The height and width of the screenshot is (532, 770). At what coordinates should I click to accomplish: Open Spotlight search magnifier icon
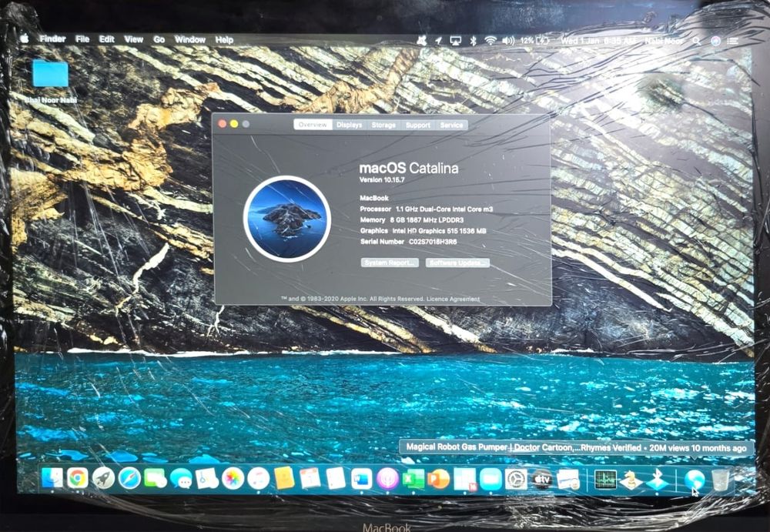[x=696, y=42]
